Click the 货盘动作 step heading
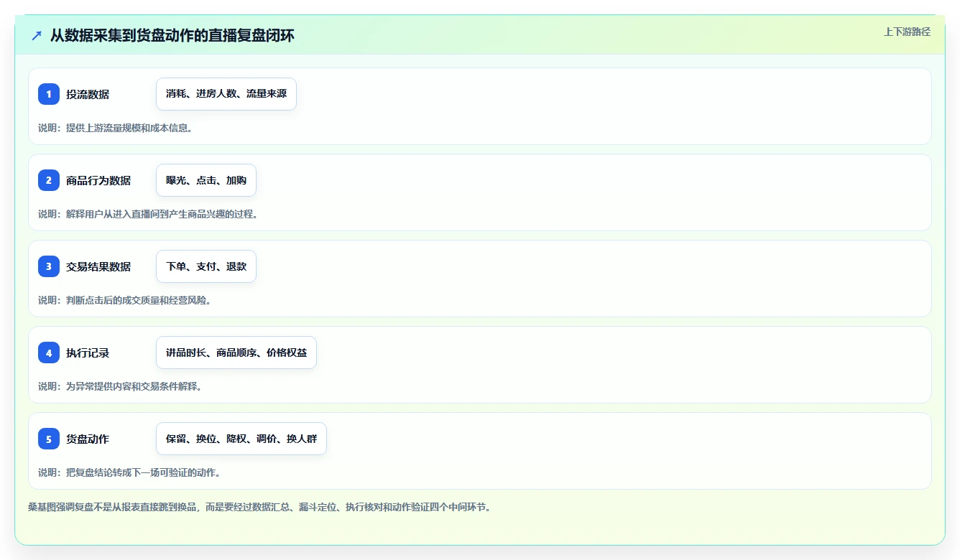Screen dimensions: 960x560 [x=88, y=439]
